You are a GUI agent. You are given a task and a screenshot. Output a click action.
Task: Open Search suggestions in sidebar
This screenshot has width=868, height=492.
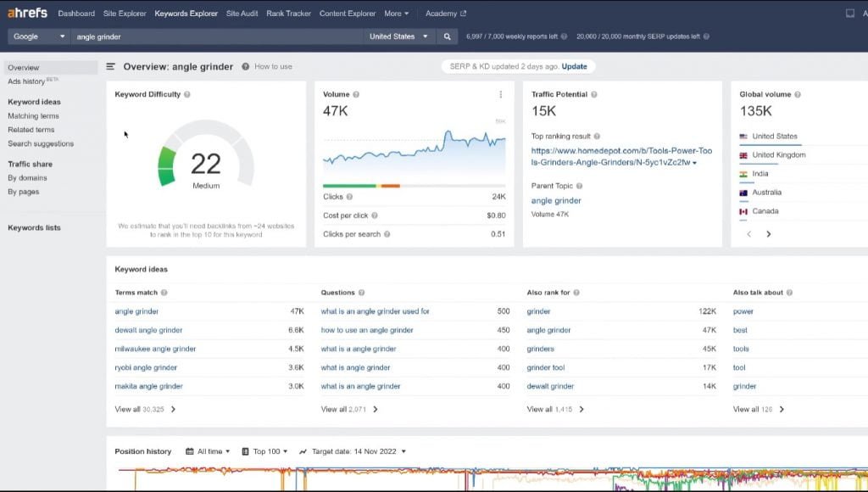[41, 143]
